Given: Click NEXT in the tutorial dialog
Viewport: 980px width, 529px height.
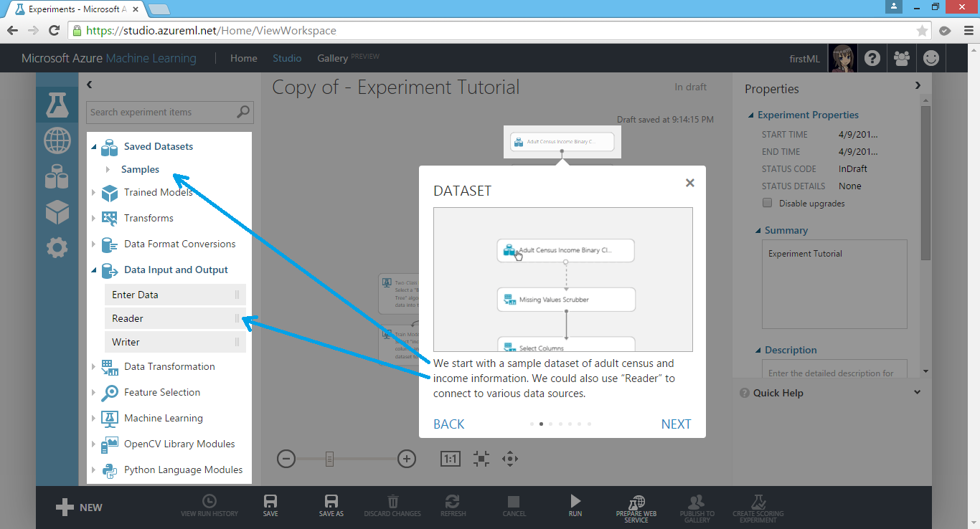Looking at the screenshot, I should point(676,424).
